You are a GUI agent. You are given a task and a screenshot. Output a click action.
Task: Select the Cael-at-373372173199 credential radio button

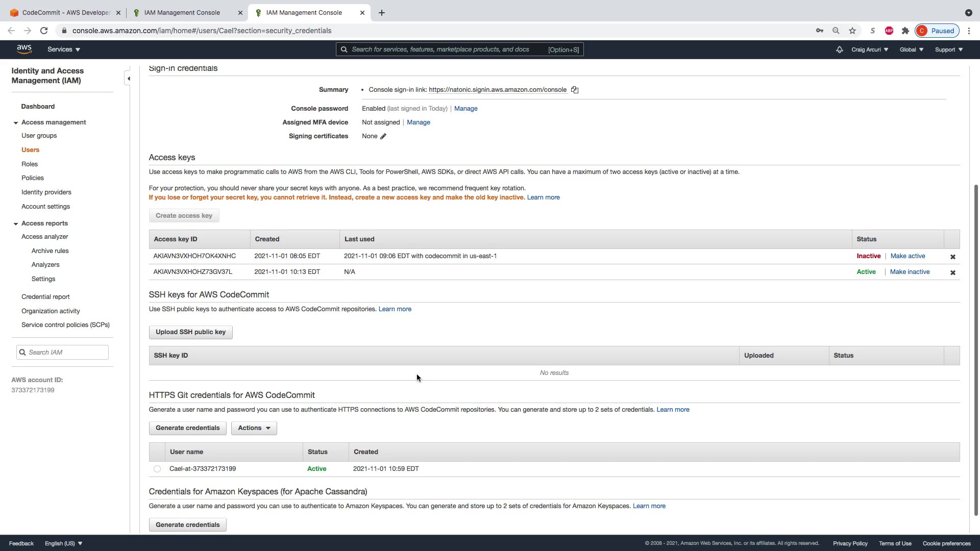[x=157, y=469]
